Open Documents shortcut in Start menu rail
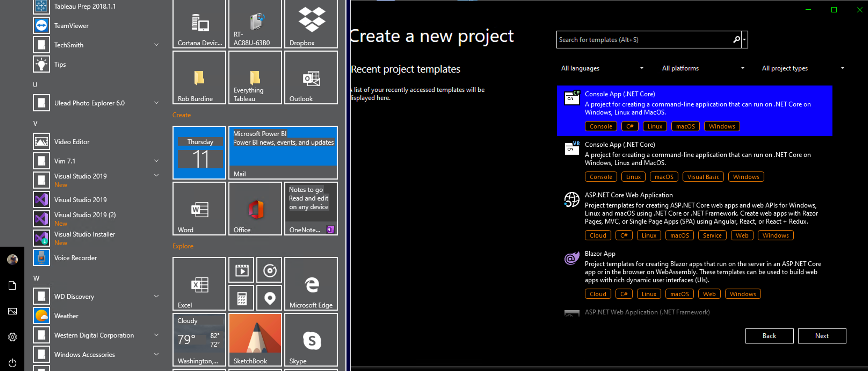The height and width of the screenshot is (371, 868). coord(12,285)
